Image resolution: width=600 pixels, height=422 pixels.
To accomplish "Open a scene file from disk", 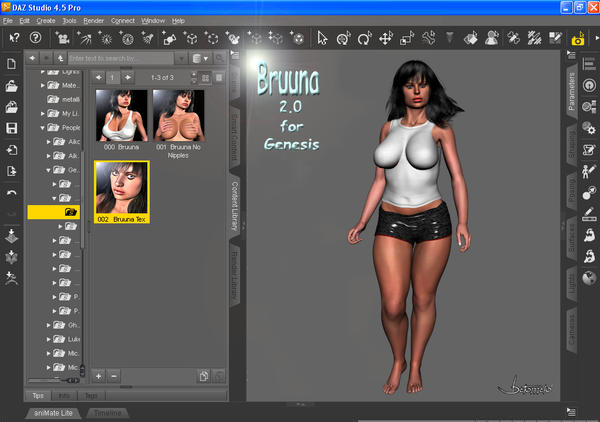I will 11,86.
